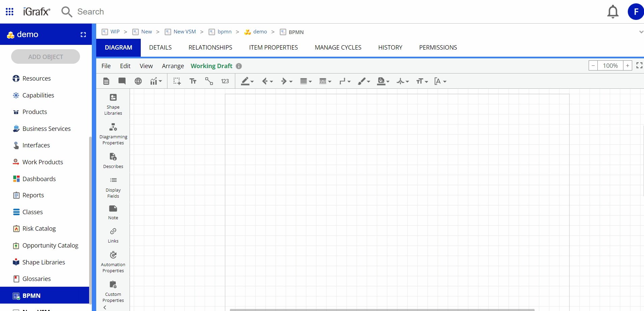Image resolution: width=644 pixels, height=311 pixels.
Task: Toggle fullscreen mode for the diagram
Action: pos(639,65)
